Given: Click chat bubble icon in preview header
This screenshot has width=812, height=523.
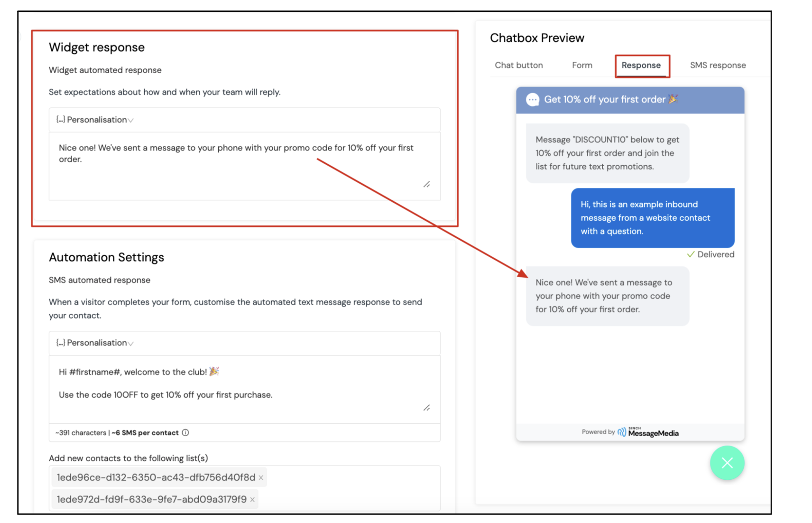Looking at the screenshot, I should [533, 100].
